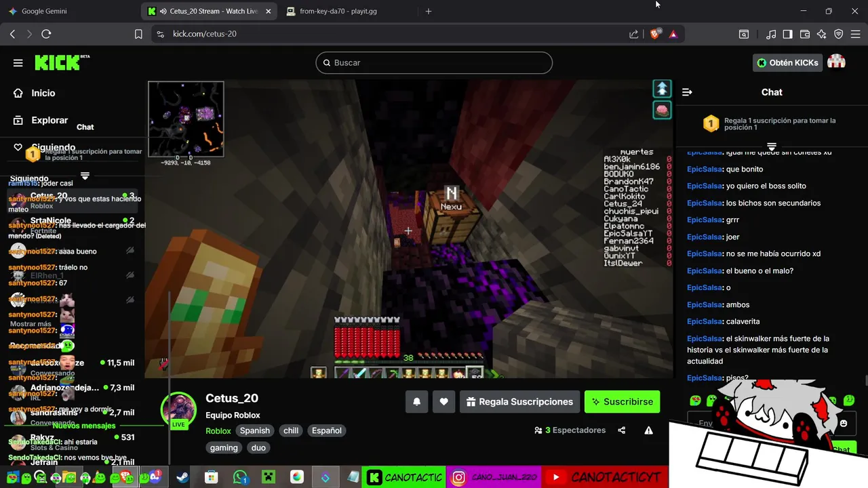Collapse the chat panel with arrow icon

[687, 92]
